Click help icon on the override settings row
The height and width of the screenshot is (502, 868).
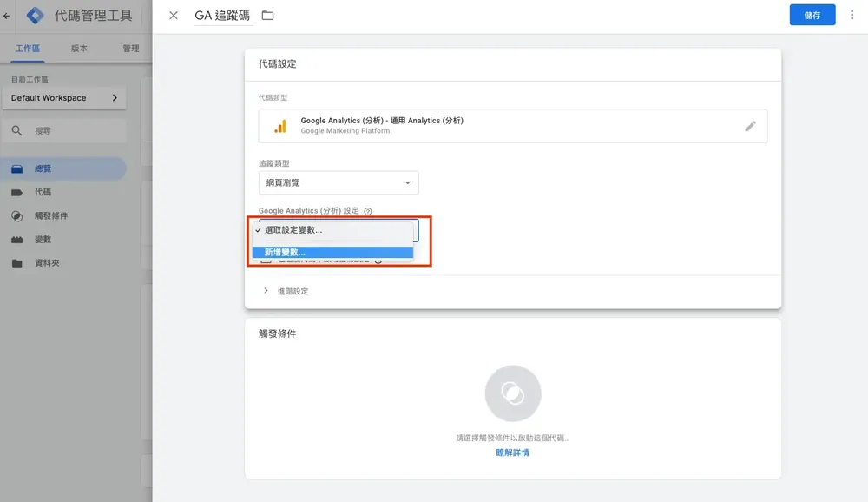378,261
